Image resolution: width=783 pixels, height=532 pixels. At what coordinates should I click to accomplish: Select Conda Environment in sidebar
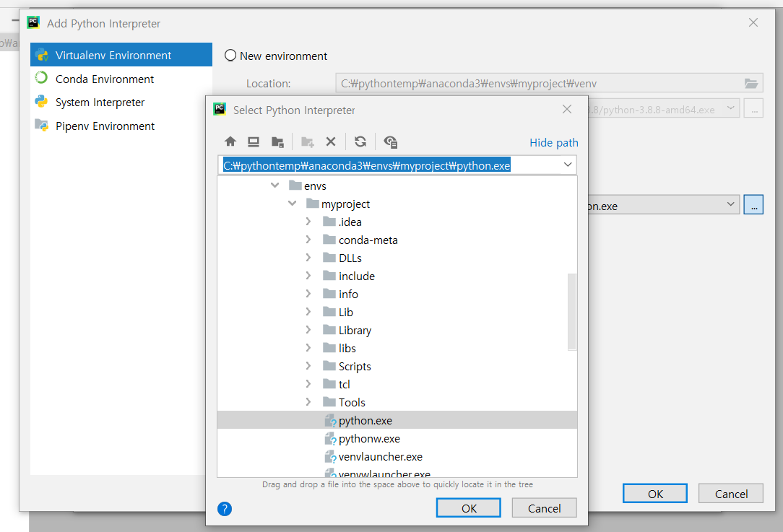tap(121, 79)
